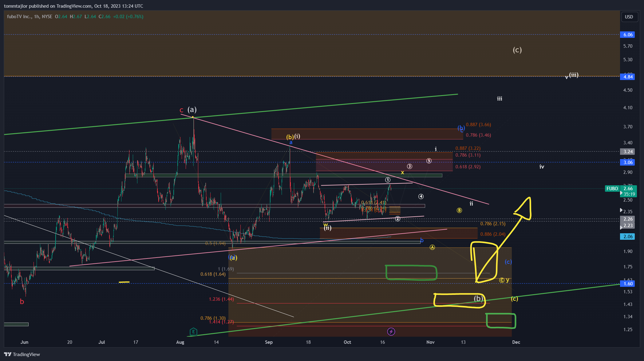This screenshot has height=361, width=644.
Task: Click the circled 4 wave marker
Action: tap(421, 196)
